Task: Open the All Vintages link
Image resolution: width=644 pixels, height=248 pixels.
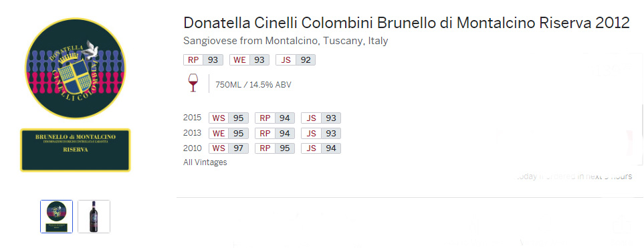Action: point(205,162)
